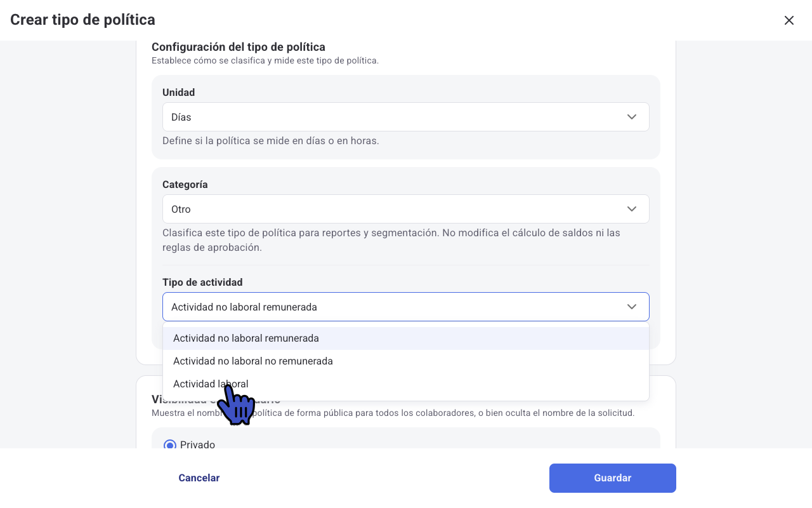
Task: Click the chevron in the Unidad dropdown
Action: pos(632,117)
